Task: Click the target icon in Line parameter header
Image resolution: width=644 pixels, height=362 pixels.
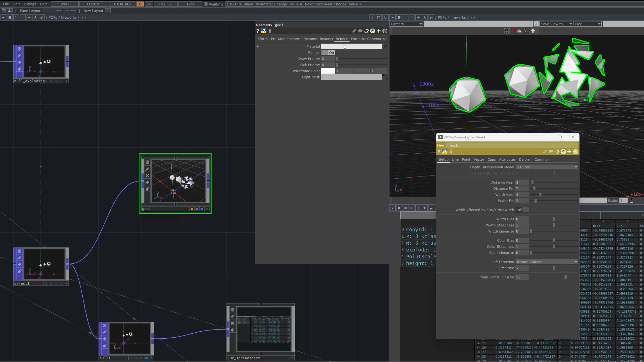Action: click(576, 152)
